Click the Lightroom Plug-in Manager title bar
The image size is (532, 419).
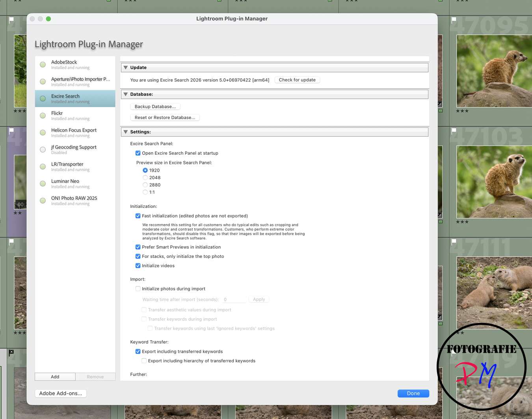[x=232, y=19]
